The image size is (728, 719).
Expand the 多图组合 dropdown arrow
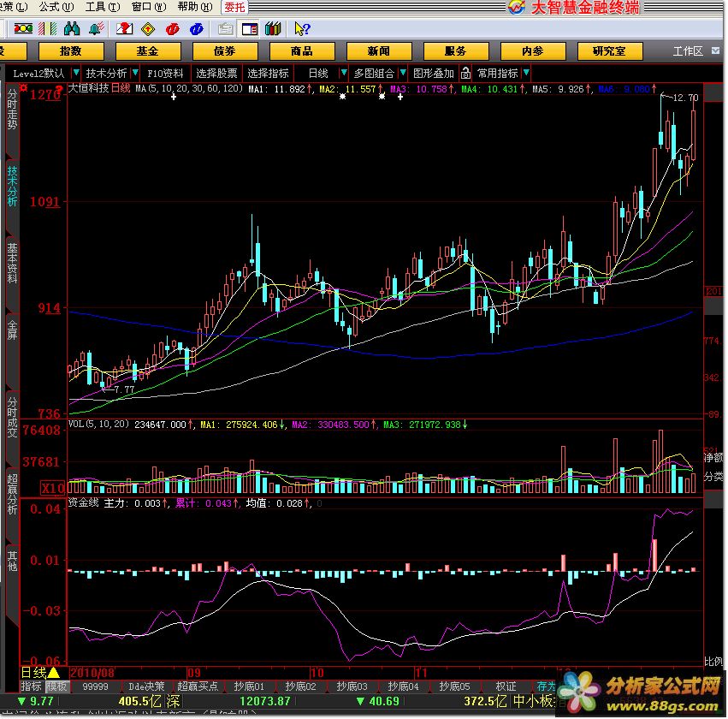[403, 73]
